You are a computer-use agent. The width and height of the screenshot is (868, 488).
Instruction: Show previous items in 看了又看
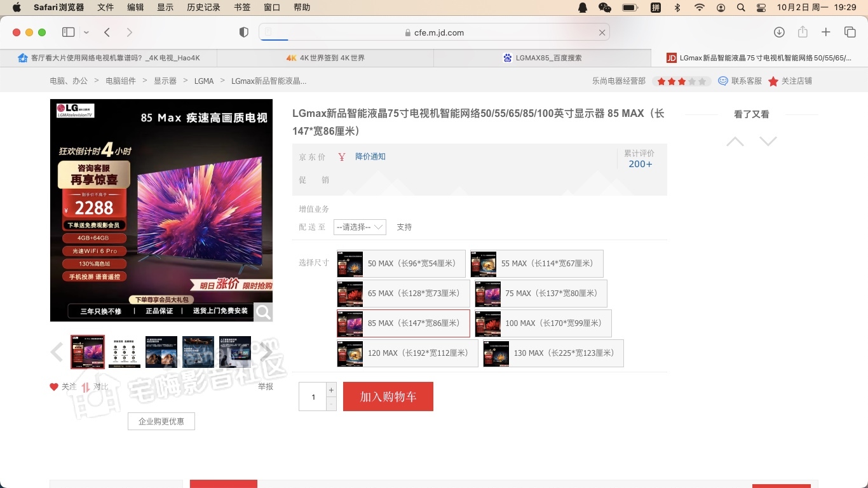tap(735, 141)
